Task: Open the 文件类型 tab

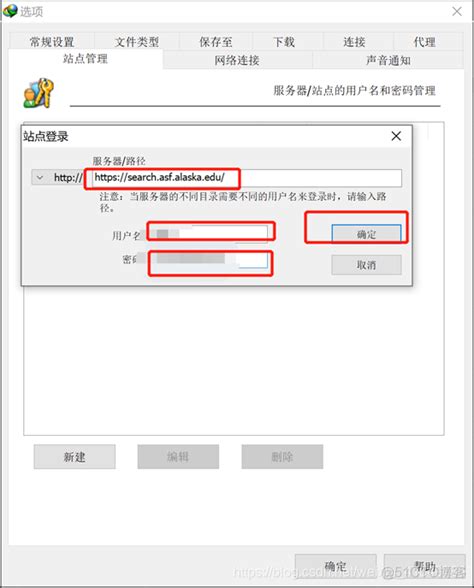Action: click(137, 42)
